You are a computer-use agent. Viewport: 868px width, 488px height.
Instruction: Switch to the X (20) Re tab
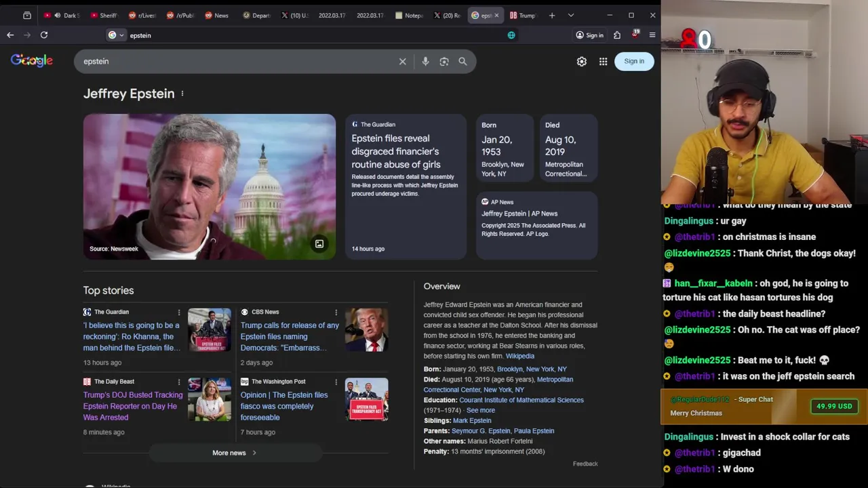(446, 15)
